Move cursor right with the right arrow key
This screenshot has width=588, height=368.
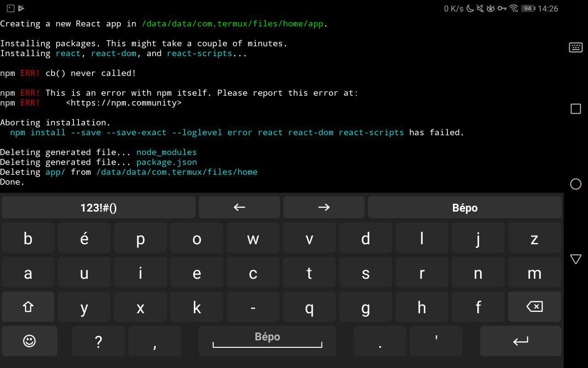pyautogui.click(x=324, y=207)
